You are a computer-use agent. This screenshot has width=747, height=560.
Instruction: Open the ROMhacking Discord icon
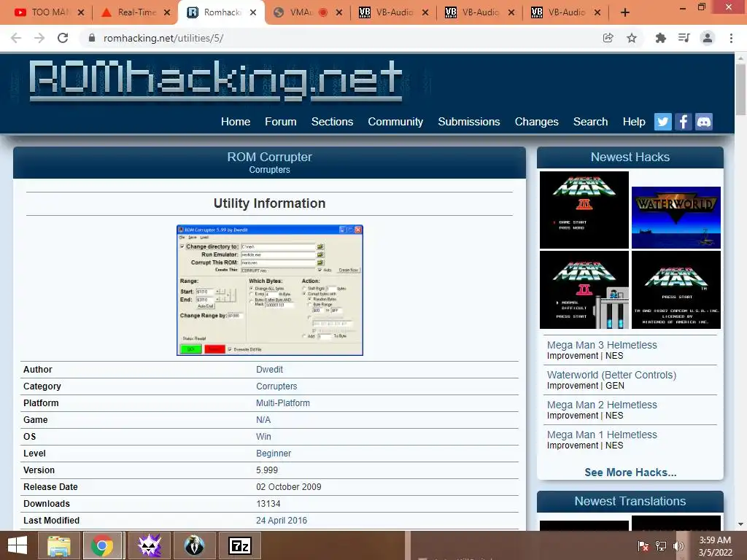tap(704, 122)
